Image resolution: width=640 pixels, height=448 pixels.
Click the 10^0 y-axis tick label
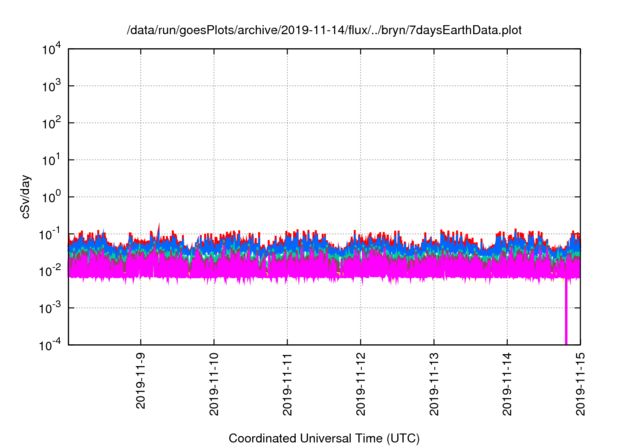pos(51,197)
